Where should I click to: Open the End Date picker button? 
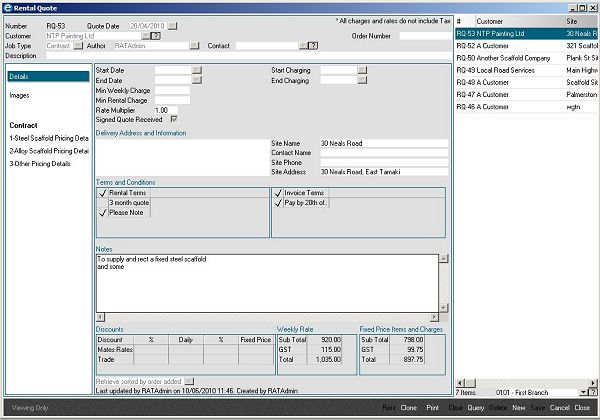pyautogui.click(x=196, y=81)
